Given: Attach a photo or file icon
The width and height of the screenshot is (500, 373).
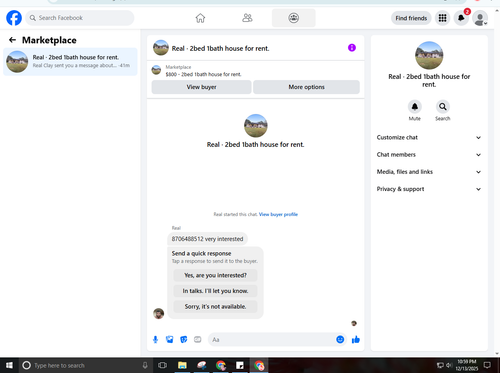Looking at the screenshot, I should click(170, 340).
